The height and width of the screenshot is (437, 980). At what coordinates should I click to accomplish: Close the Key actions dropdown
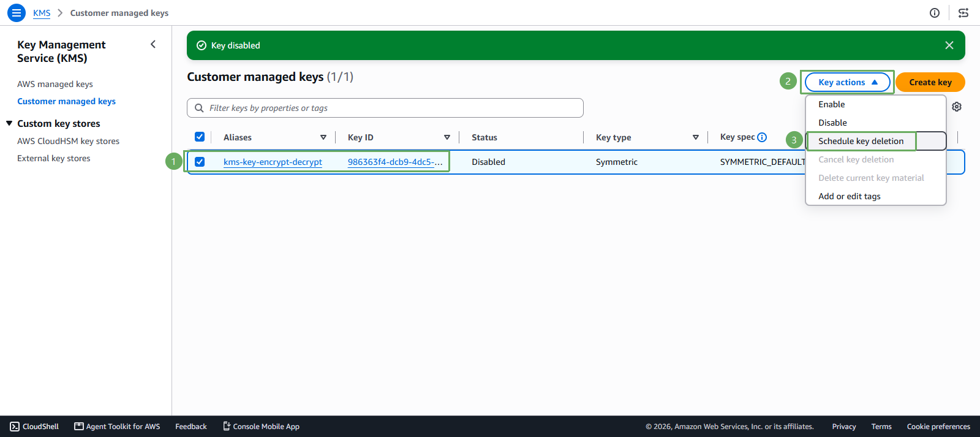tap(848, 82)
